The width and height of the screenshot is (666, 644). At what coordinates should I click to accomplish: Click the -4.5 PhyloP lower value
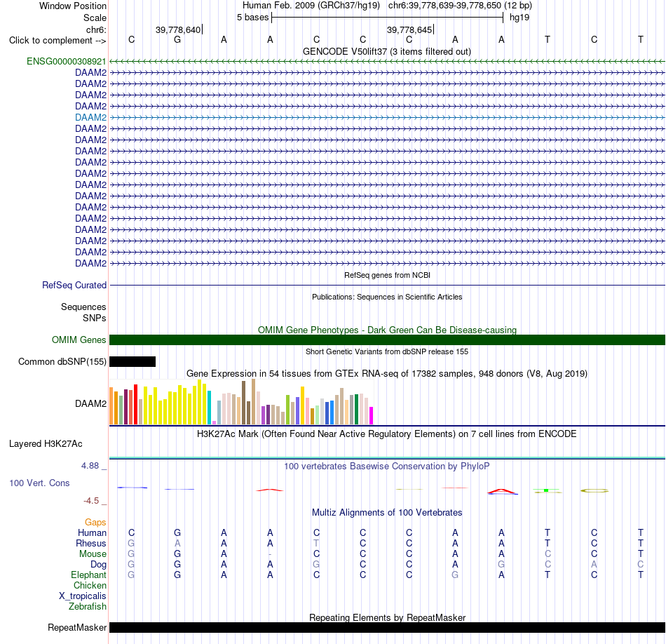[91, 501]
